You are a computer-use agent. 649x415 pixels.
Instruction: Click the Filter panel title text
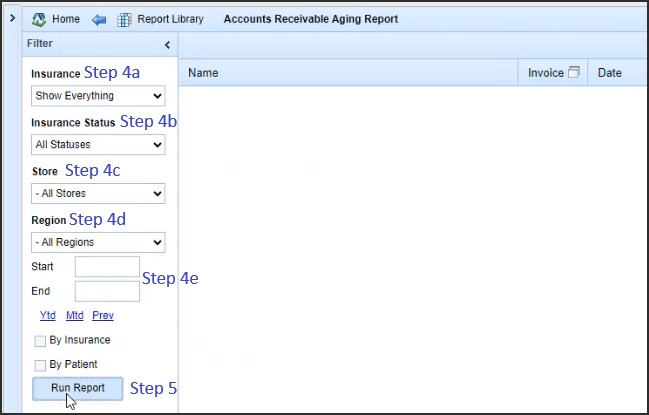point(40,43)
